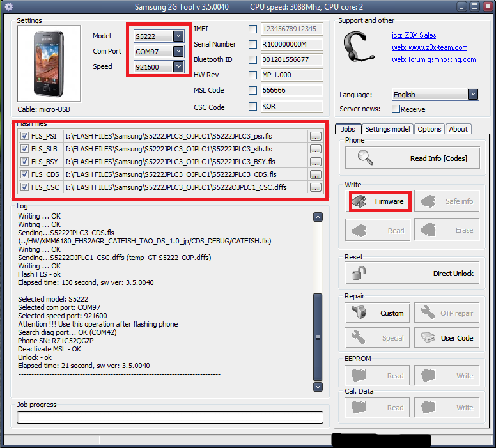Open the icq: Z3X Sales link
This screenshot has height=448, width=496.
414,35
